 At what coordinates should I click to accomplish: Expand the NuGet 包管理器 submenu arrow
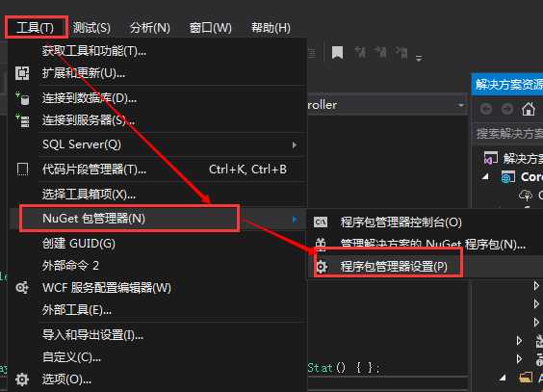295,219
